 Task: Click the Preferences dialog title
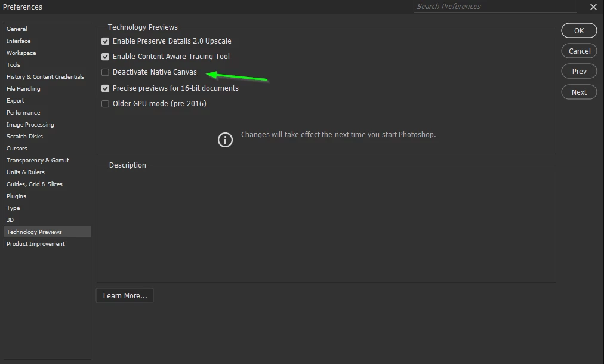pyautogui.click(x=22, y=7)
